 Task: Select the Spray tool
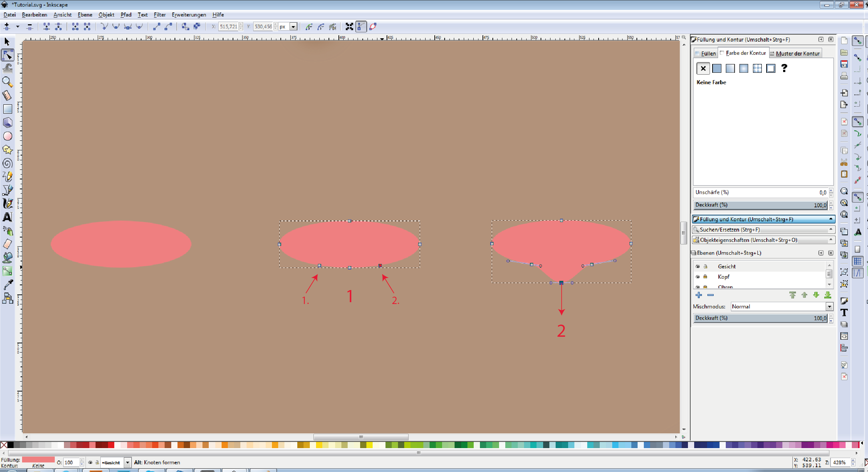7,230
